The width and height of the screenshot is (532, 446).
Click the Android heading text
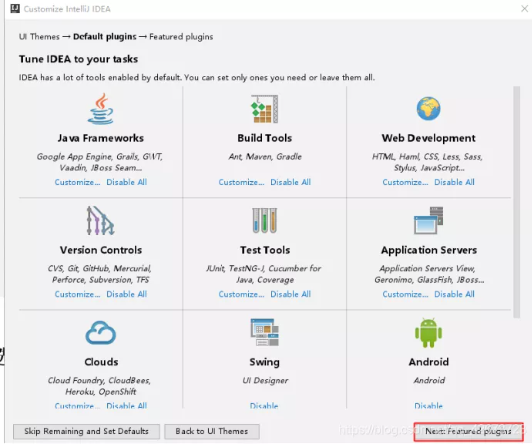[x=429, y=362]
